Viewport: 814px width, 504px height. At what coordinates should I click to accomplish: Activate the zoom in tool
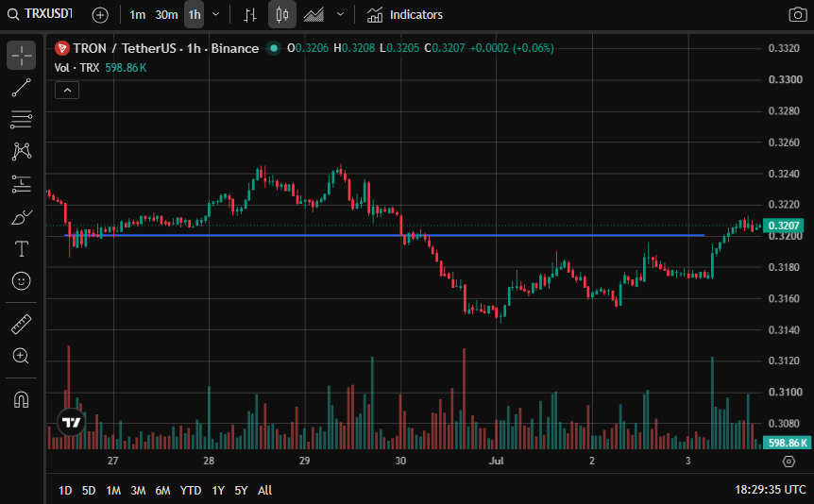(x=22, y=356)
